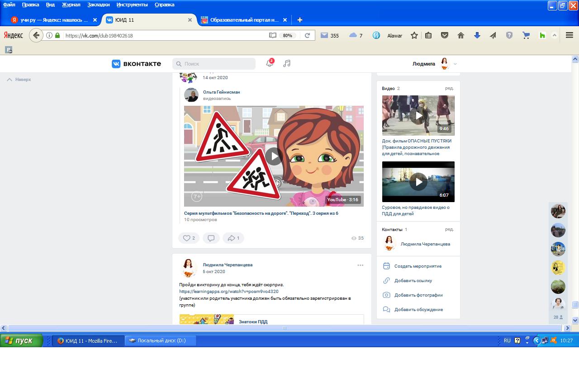Click Добавить фотографии
Viewport: 579px width, 392px height.
(x=418, y=295)
